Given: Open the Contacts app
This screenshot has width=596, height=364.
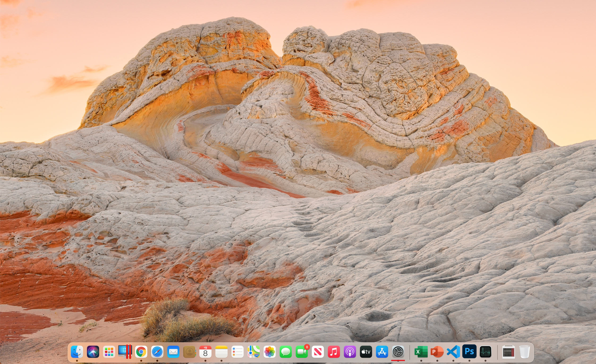Looking at the screenshot, I should 189,352.
